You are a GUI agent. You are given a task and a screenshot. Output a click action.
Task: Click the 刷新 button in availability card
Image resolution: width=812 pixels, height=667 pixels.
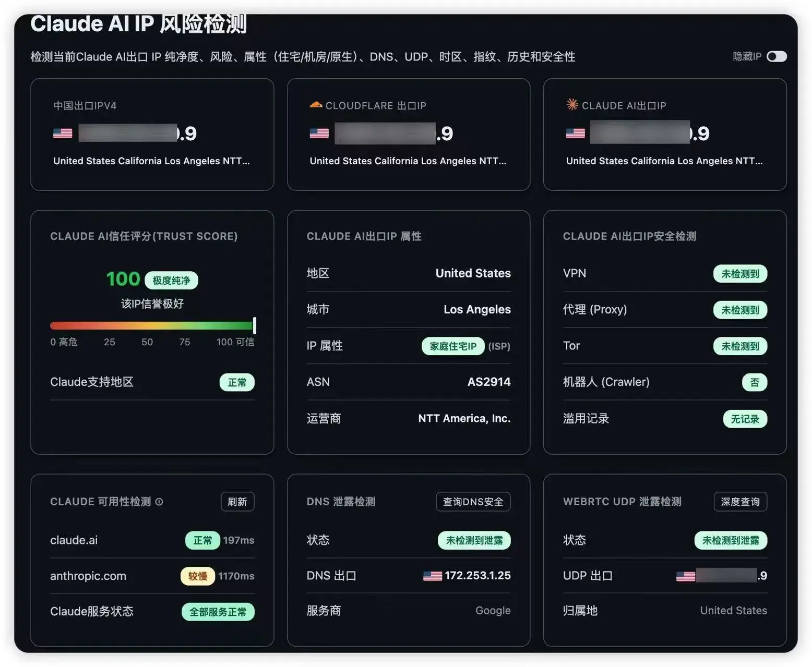coord(237,502)
